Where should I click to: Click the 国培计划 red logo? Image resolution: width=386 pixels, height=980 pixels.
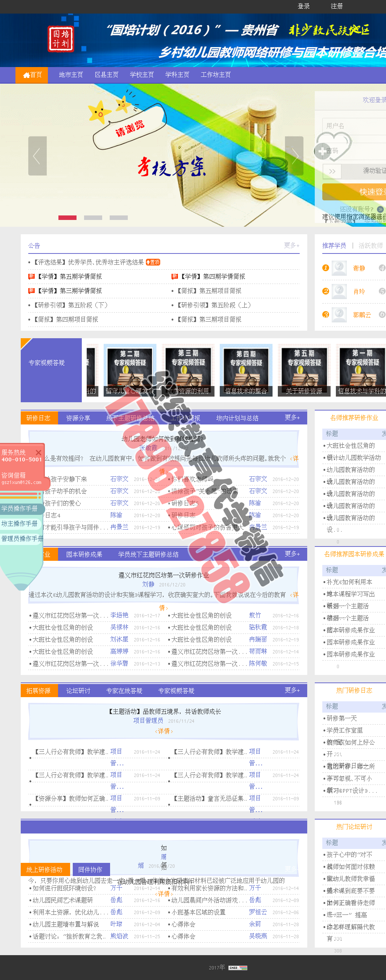pyautogui.click(x=61, y=39)
